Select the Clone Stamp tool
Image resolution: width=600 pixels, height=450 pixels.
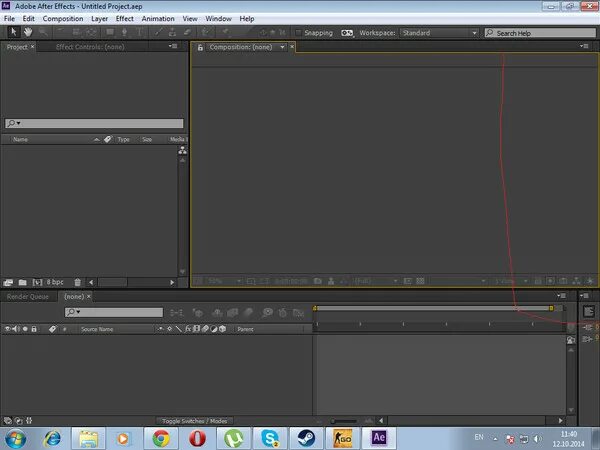(x=172, y=32)
